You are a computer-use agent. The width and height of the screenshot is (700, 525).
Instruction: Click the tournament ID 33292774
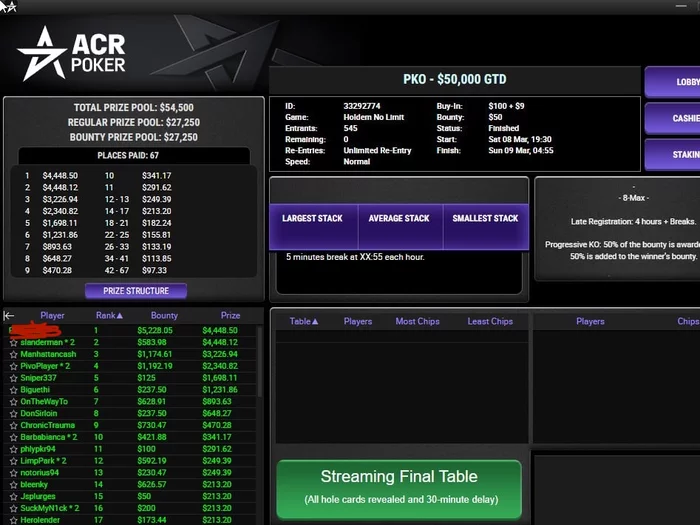[x=362, y=106]
